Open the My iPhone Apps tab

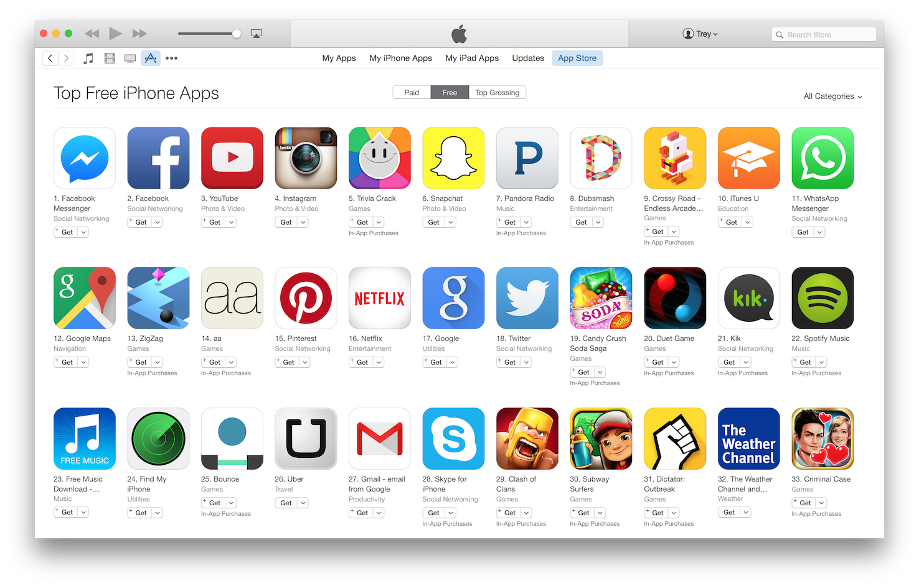400,58
